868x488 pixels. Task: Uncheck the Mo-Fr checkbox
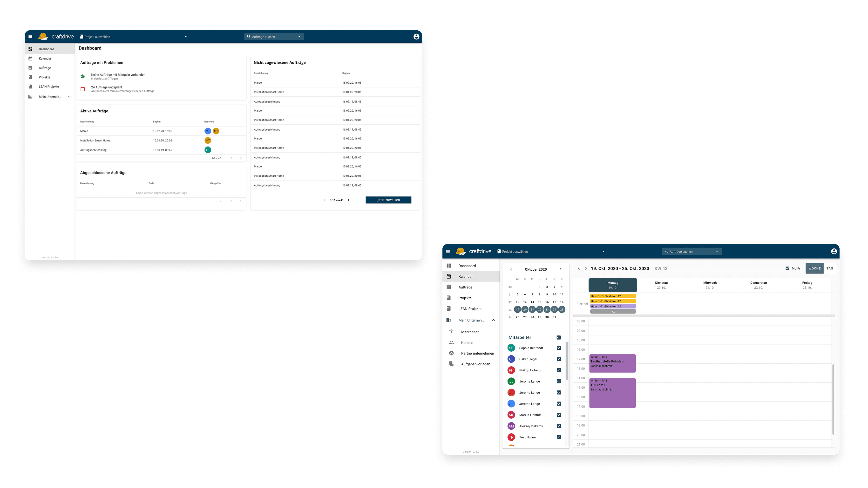(x=787, y=268)
